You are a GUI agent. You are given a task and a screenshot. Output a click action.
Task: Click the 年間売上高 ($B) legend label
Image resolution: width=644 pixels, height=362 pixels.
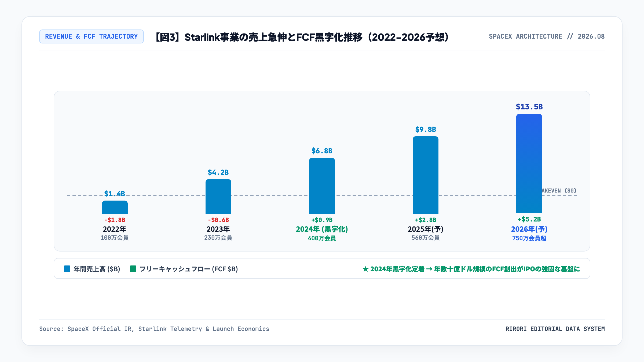[x=97, y=269]
